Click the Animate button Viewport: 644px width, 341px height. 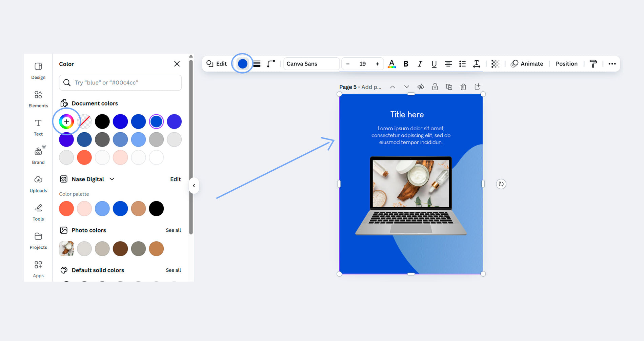click(x=527, y=64)
